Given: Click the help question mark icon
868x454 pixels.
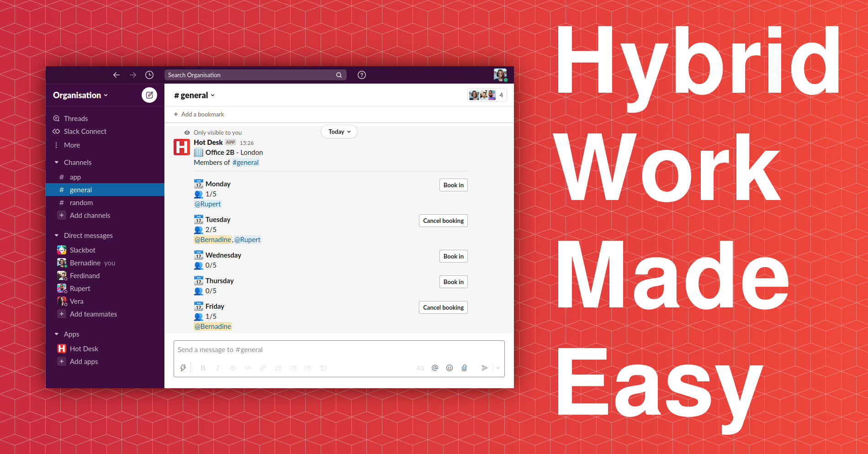Looking at the screenshot, I should point(361,75).
